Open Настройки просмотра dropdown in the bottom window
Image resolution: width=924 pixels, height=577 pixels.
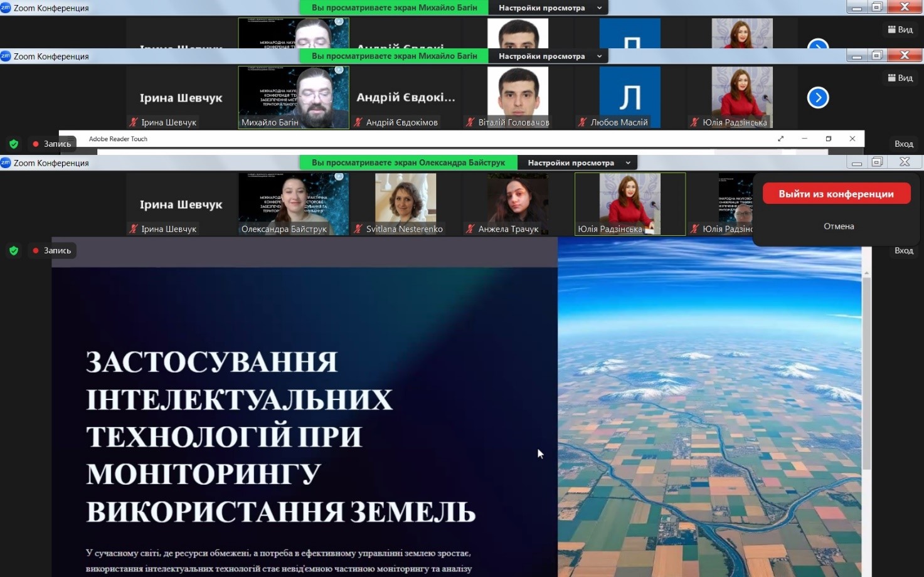(577, 162)
